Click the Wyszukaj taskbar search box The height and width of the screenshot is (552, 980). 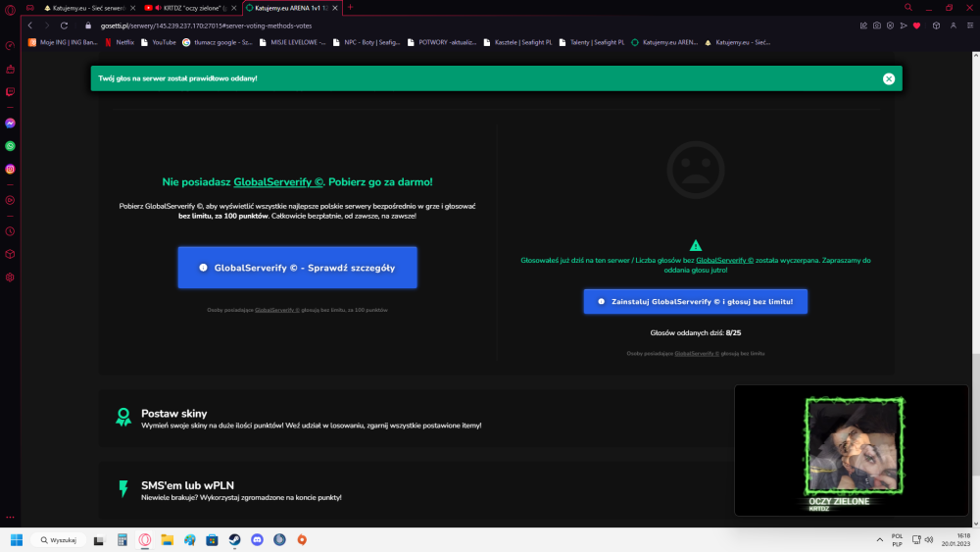coord(59,539)
